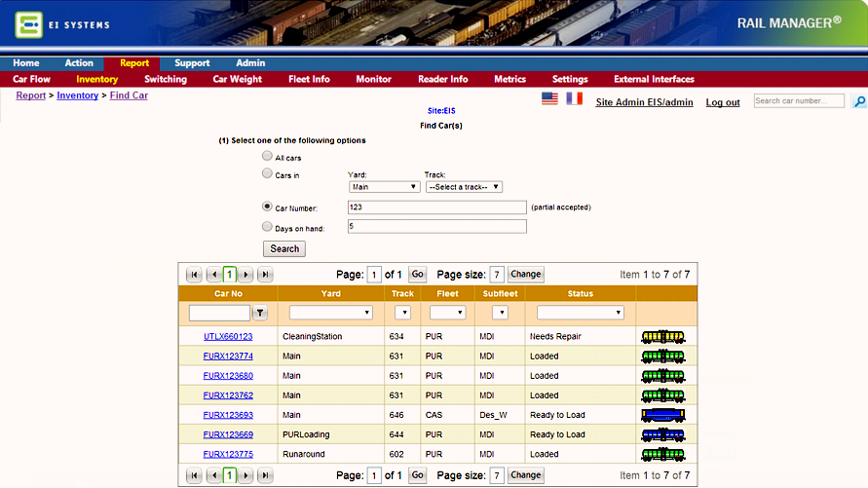
Task: Open the Yard dropdown showing Main
Action: 384,187
